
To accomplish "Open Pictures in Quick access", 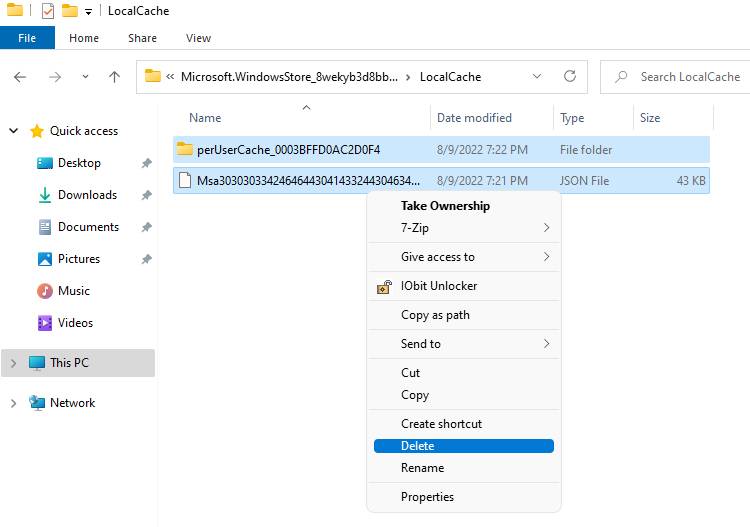I will click(79, 259).
